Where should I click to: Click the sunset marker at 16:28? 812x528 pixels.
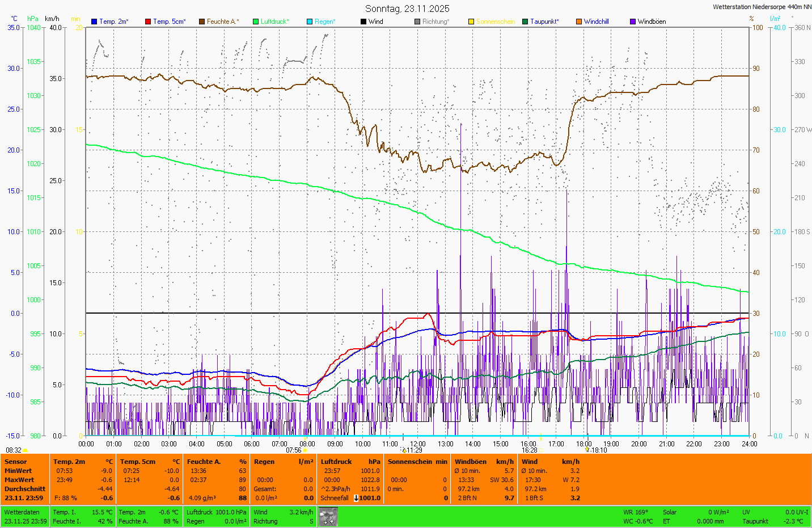pyautogui.click(x=541, y=450)
